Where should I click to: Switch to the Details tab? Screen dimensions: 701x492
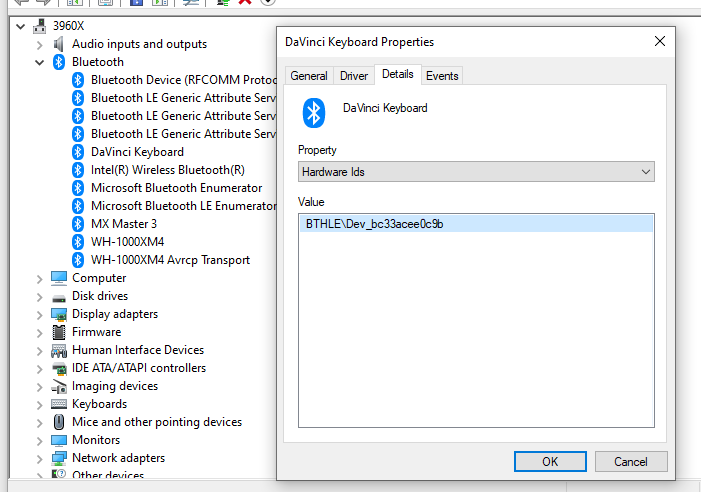(397, 74)
